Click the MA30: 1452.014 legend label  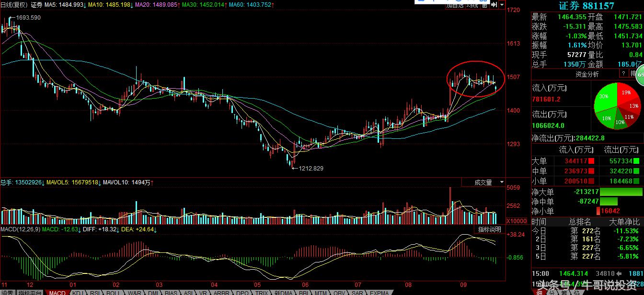coord(204,5)
